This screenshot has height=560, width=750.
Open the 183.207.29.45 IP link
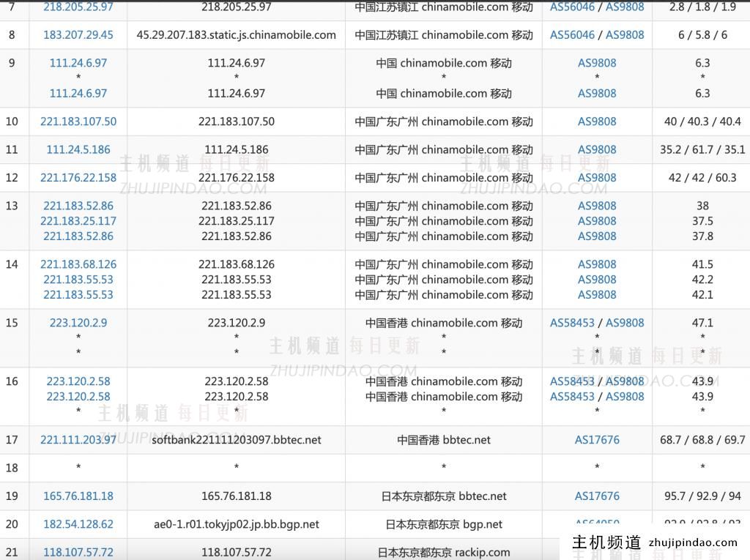(x=78, y=35)
